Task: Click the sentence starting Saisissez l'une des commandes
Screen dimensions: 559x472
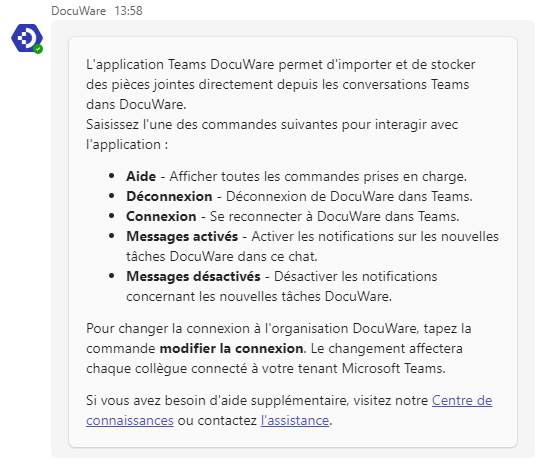Action: 272,134
